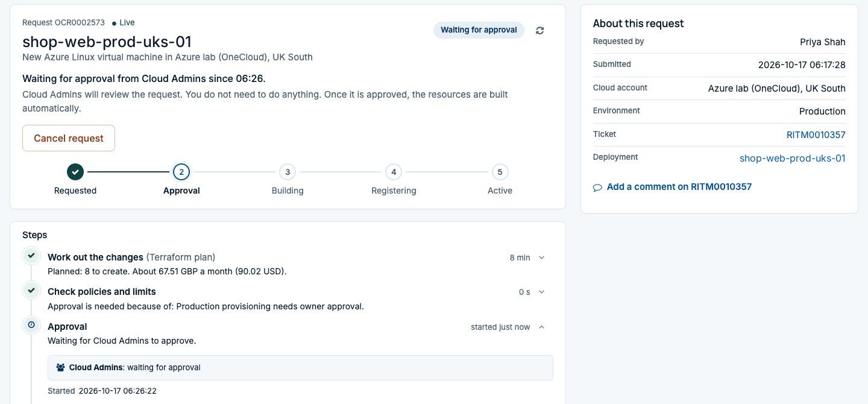Screen dimensions: 868x404
Task: Click the Approval step title in Steps
Action: (68, 326)
